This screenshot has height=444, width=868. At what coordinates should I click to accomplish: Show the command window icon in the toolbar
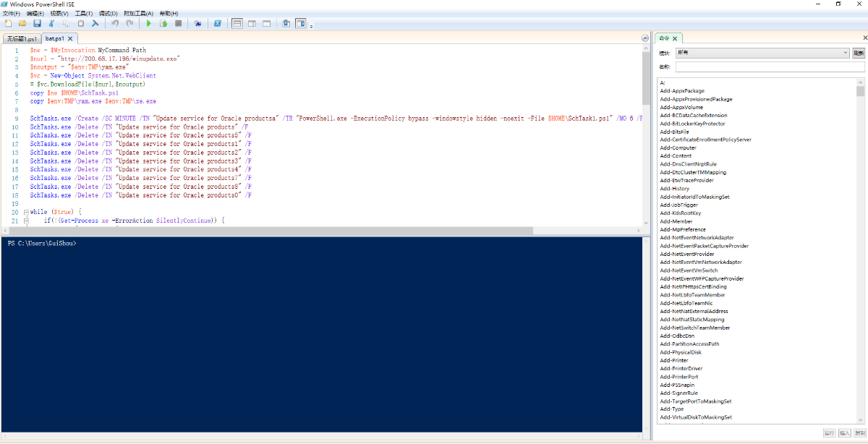pyautogui.click(x=286, y=24)
